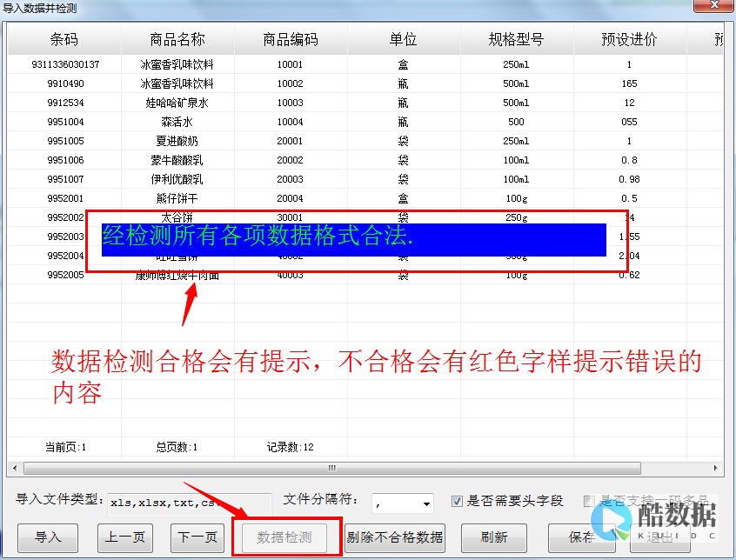Click product code 20004

pyautogui.click(x=290, y=198)
